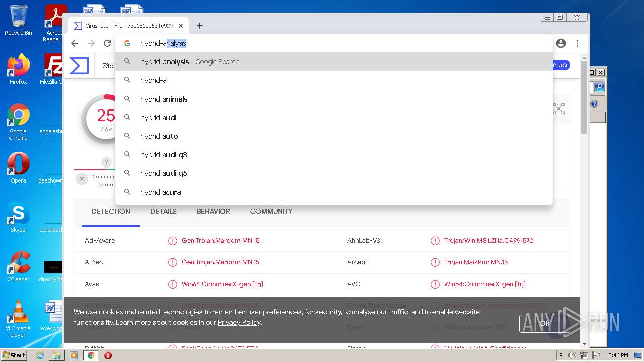
Task: Open Acrobat Reader desktop icon
Action: (x=53, y=23)
